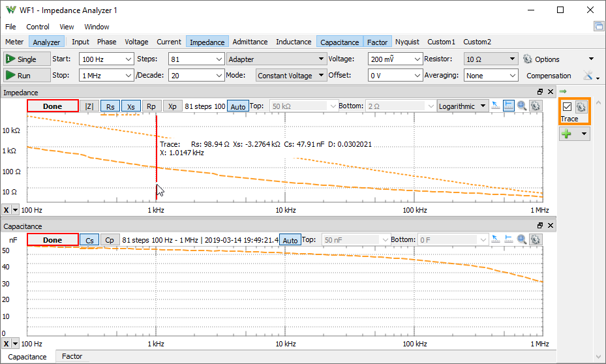Enable the Cp parallel capacitance trace
The height and width of the screenshot is (364, 606).
[110, 240]
